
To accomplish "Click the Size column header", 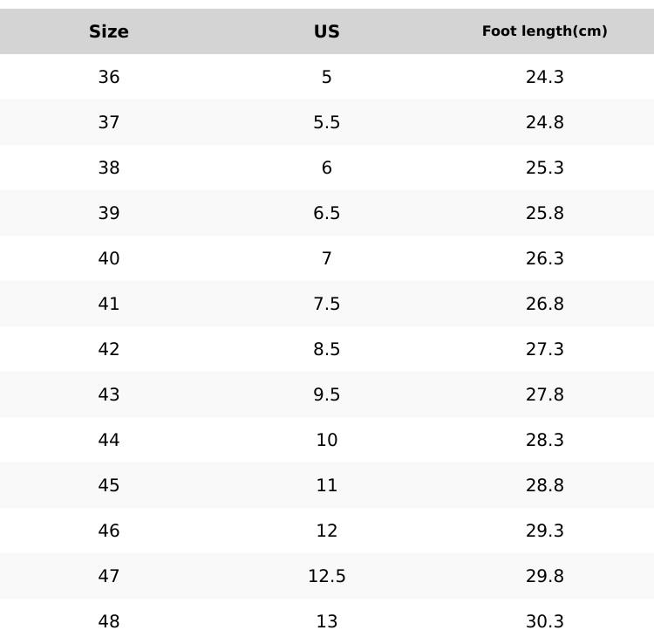I will pos(109,31).
